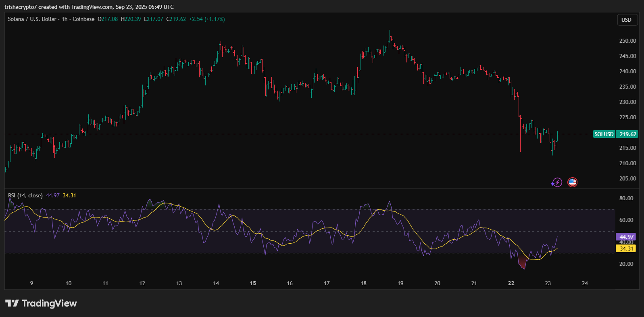
Task: Click the C219.62 close value in the legend
Action: 176,19
